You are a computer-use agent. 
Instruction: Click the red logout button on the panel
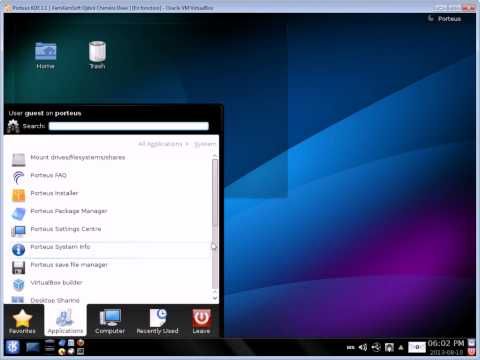(x=472, y=351)
